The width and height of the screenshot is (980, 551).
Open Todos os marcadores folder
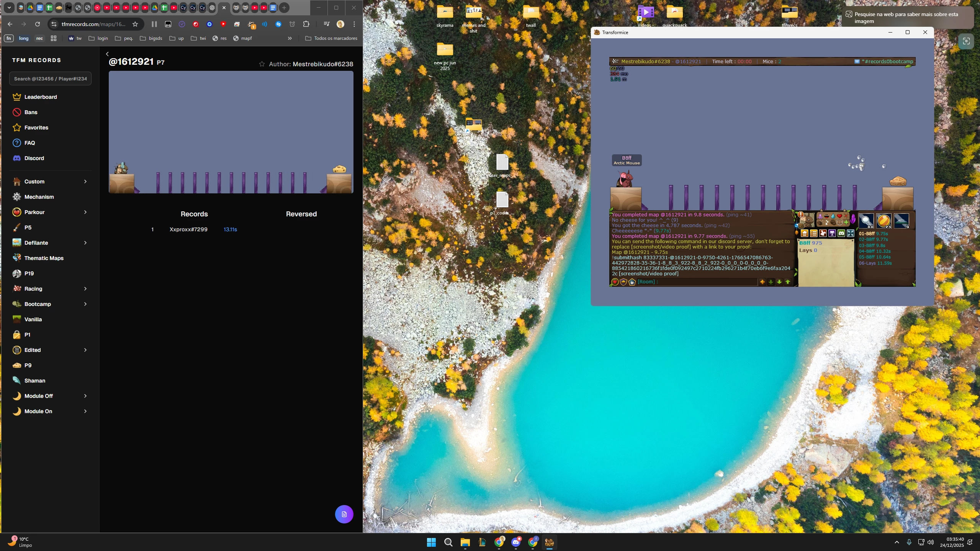(331, 38)
